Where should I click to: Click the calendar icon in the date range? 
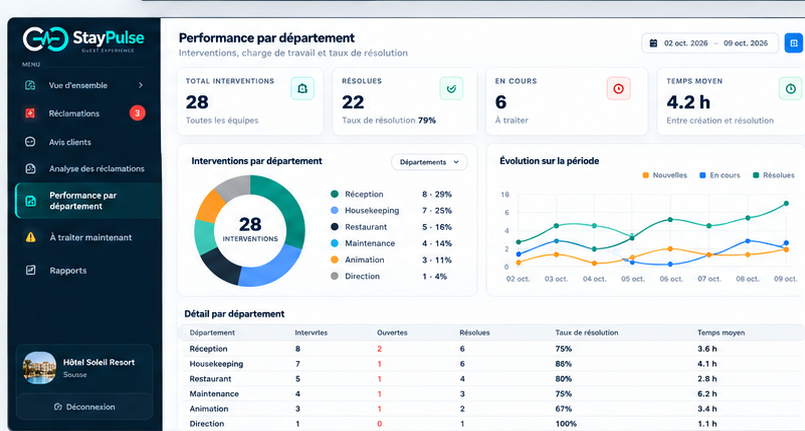654,43
